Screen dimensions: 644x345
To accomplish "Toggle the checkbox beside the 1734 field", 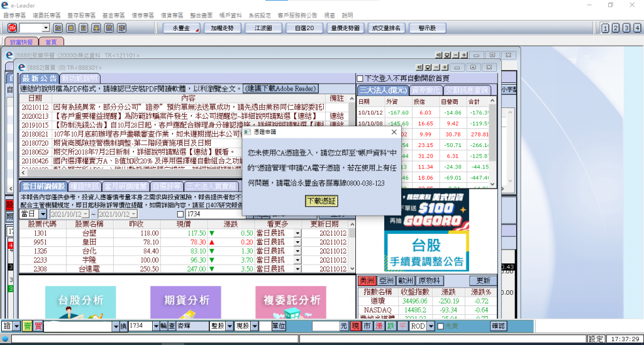I will coord(180,214).
